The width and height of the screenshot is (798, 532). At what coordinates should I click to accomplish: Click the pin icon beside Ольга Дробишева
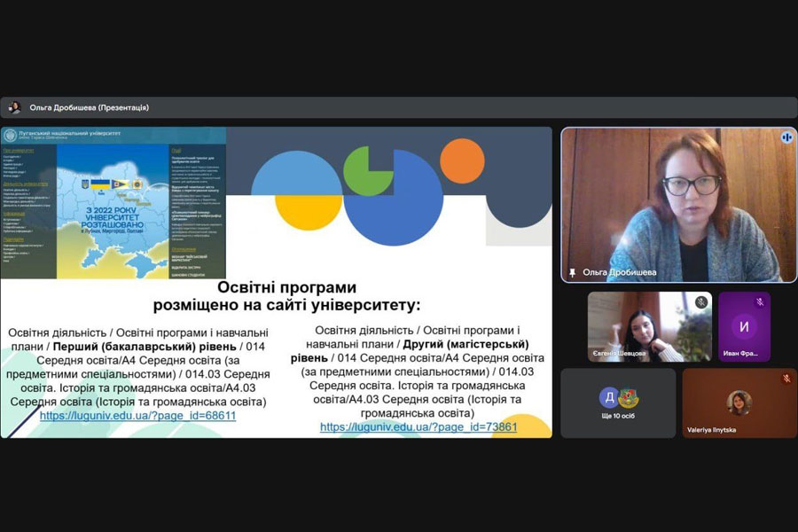pos(572,273)
